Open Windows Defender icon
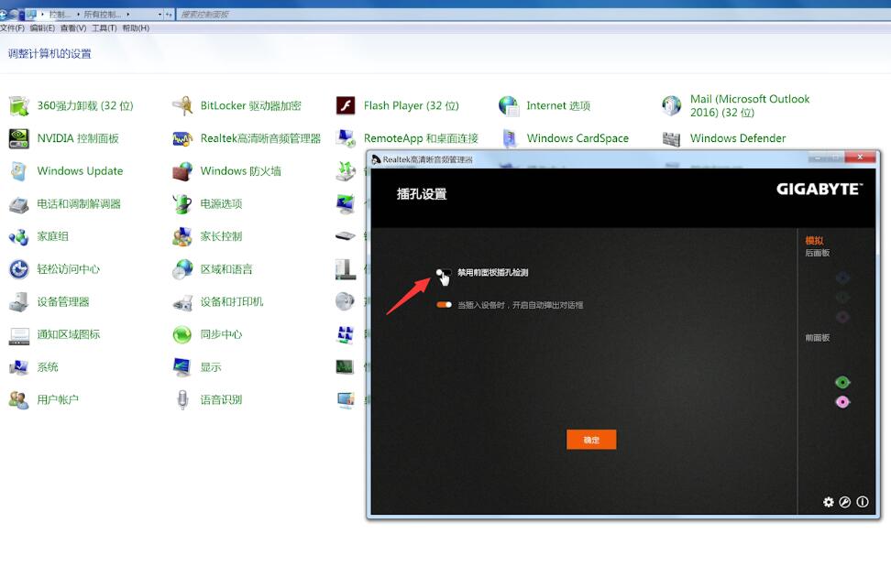Image resolution: width=891 pixels, height=588 pixels. coord(672,138)
